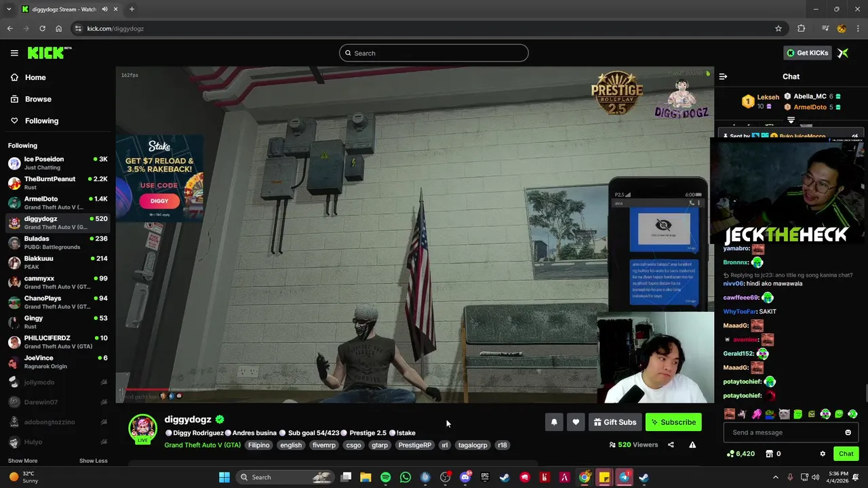This screenshot has height=488, width=868.
Task: Open JoeVince channel
Action: click(58, 361)
